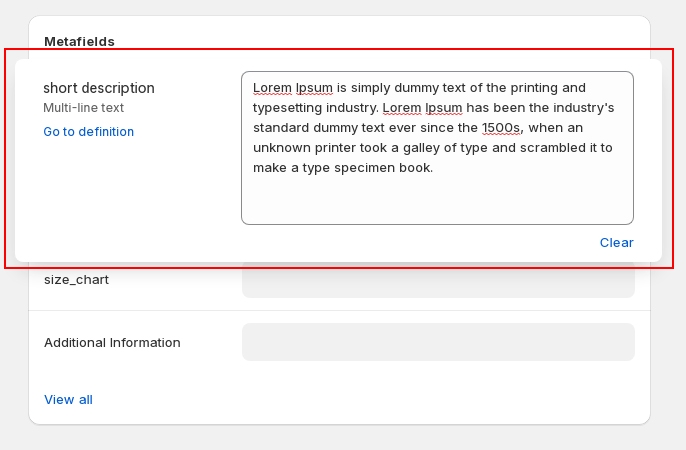Screen dimensions: 686x450
Task: Click the size_chart metafield input
Action: point(438,280)
